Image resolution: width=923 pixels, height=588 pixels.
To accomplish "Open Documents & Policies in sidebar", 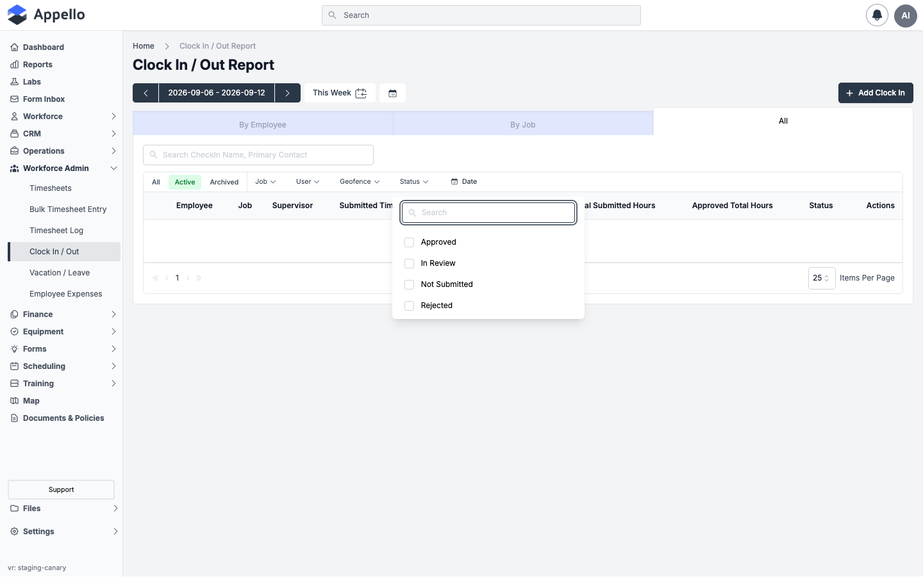I will coord(63,418).
